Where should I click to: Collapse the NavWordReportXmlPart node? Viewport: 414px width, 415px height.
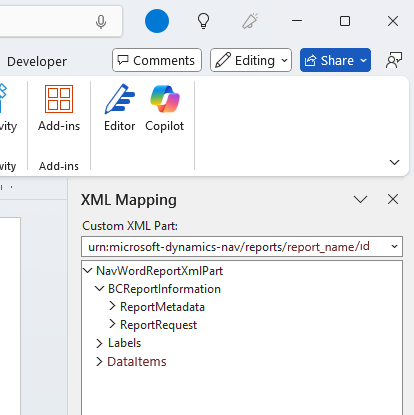click(x=88, y=270)
